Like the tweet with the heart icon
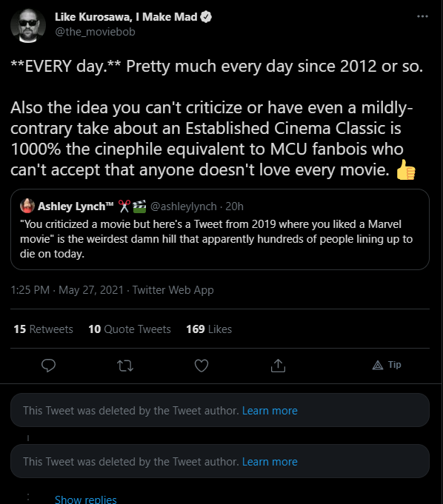The height and width of the screenshot is (504, 443). pos(201,366)
